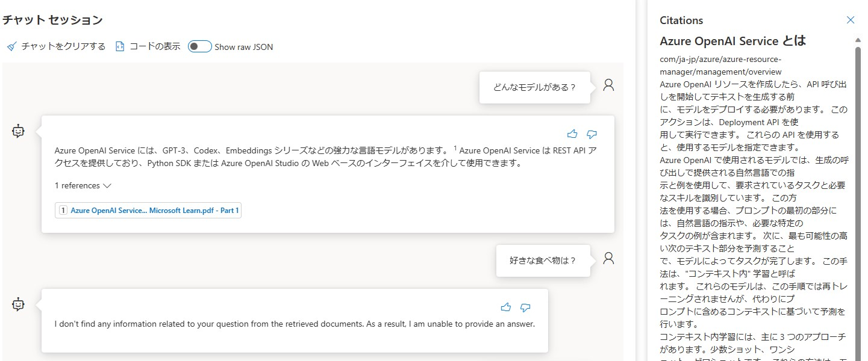Collapse the 1 references expander
The height and width of the screenshot is (361, 868).
[83, 186]
